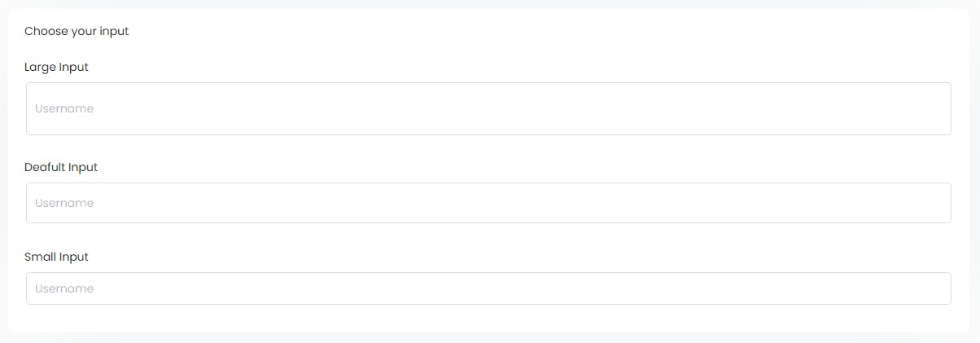The width and height of the screenshot is (980, 343).
Task: Place cursor in the shortest text box
Action: (x=489, y=288)
